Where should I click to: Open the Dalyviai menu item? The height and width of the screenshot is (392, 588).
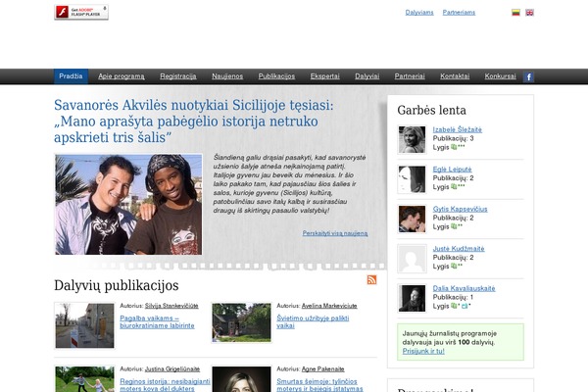point(367,76)
